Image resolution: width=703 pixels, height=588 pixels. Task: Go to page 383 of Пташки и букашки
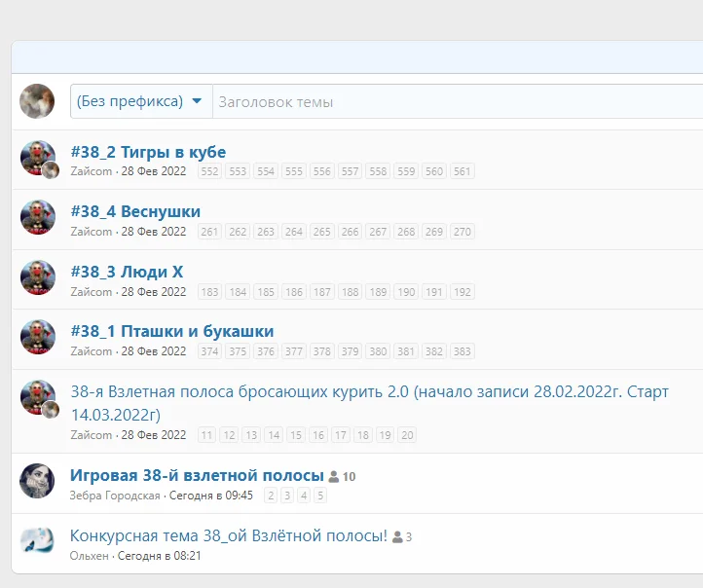462,351
